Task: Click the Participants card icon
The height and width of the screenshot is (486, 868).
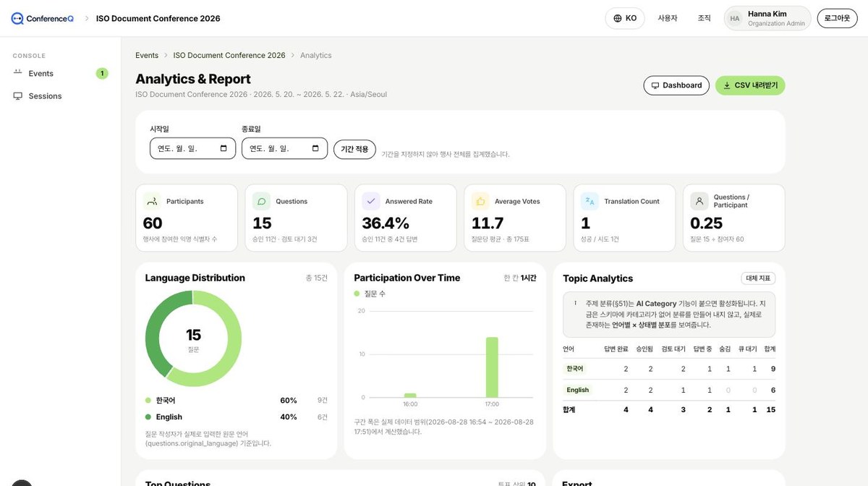Action: click(152, 201)
